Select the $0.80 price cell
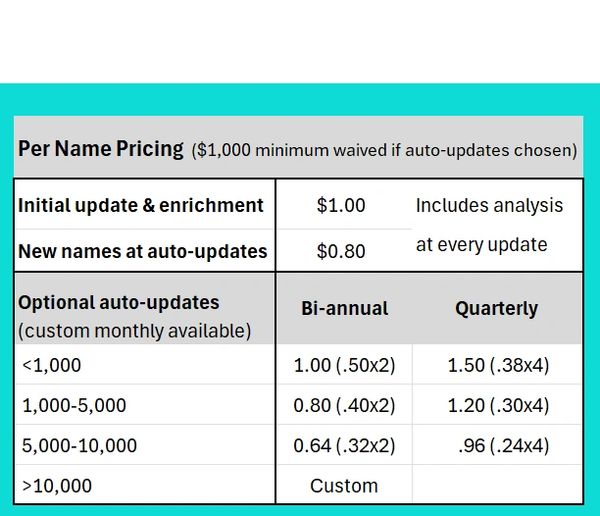 [341, 251]
